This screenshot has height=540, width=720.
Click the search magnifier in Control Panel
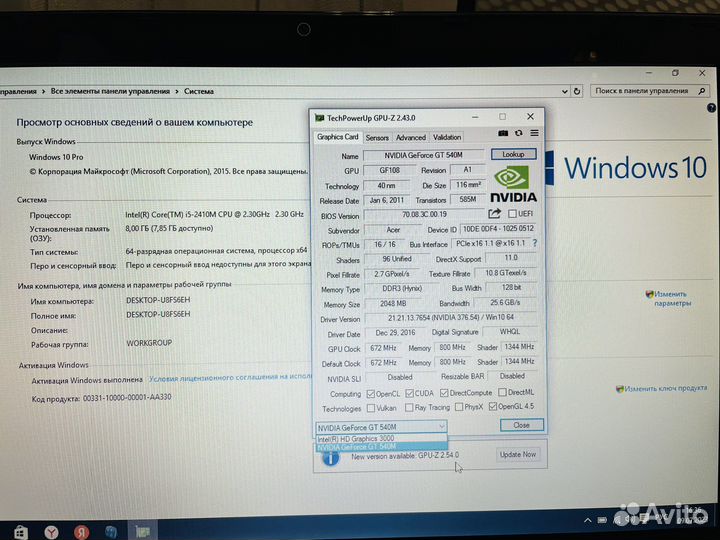(x=702, y=91)
